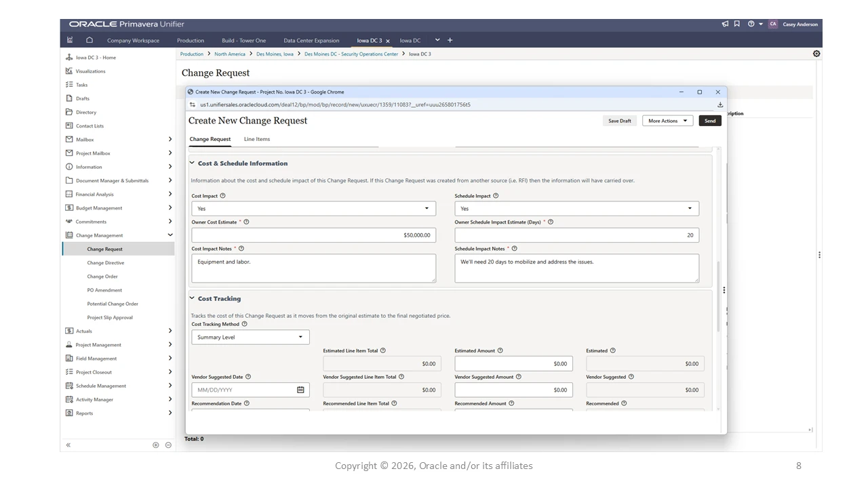
Task: Collapse the Cost & Schedule Information section
Action: [x=192, y=163]
